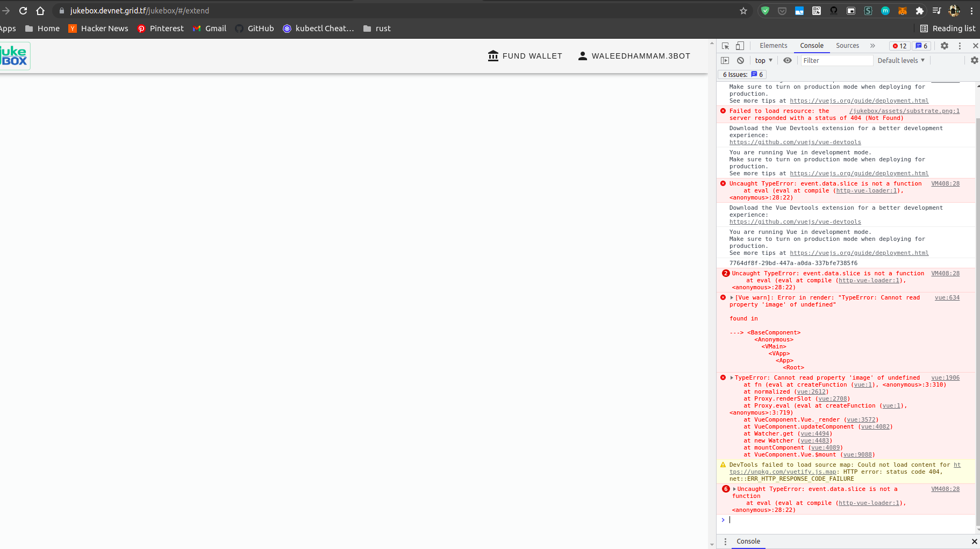Click the 6 Issues badge
The image size is (980, 549).
[742, 75]
